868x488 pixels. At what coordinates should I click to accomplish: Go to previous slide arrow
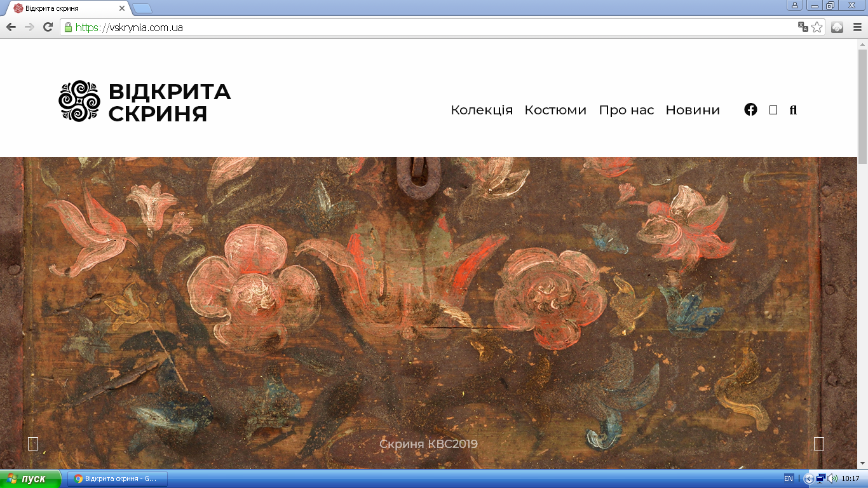(x=33, y=444)
